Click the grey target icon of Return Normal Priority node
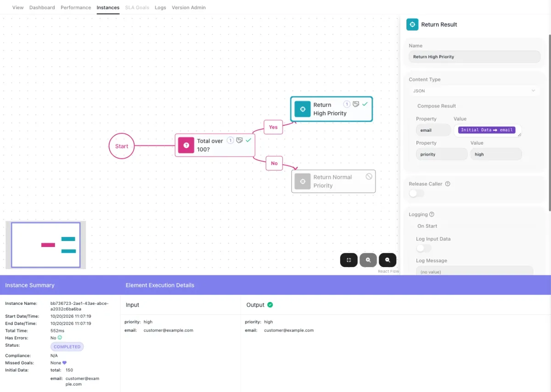551x392 pixels. coord(303,181)
